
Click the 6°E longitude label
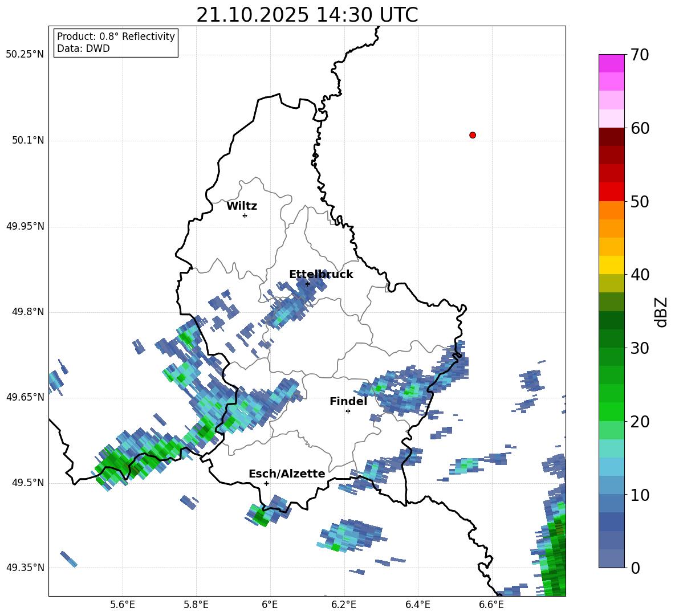[270, 605]
